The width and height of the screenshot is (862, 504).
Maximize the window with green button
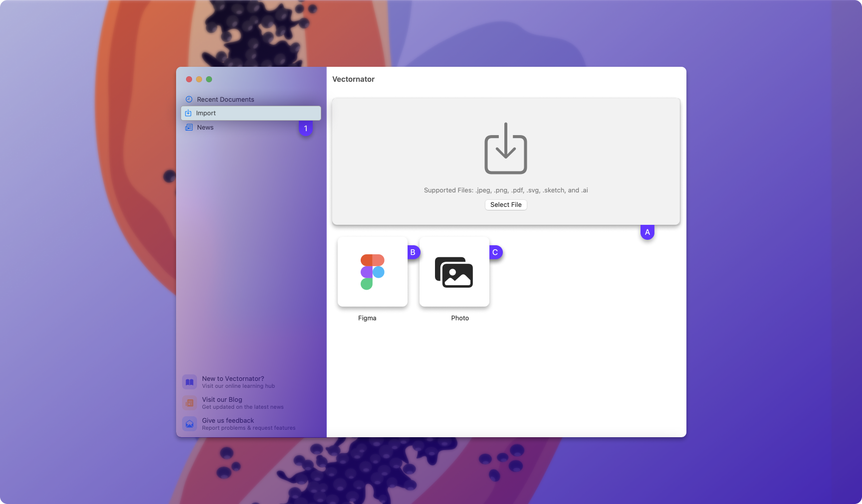point(209,79)
